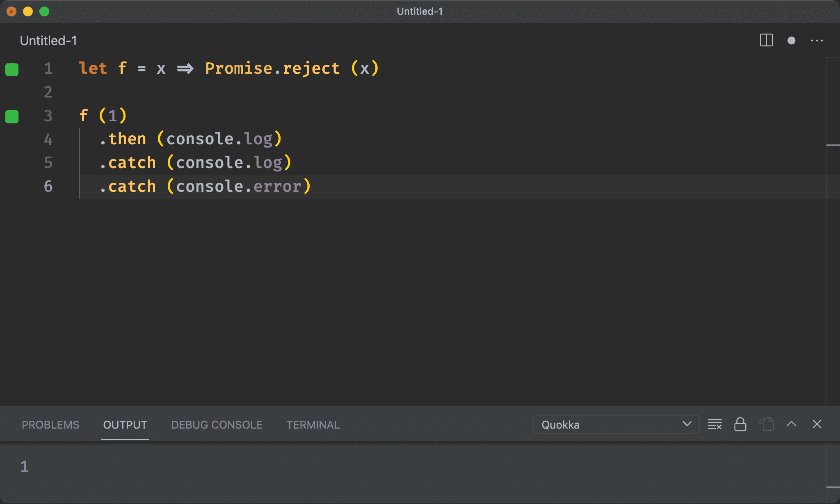The height and width of the screenshot is (504, 840).
Task: Select the OUTPUT tab
Action: 125,425
